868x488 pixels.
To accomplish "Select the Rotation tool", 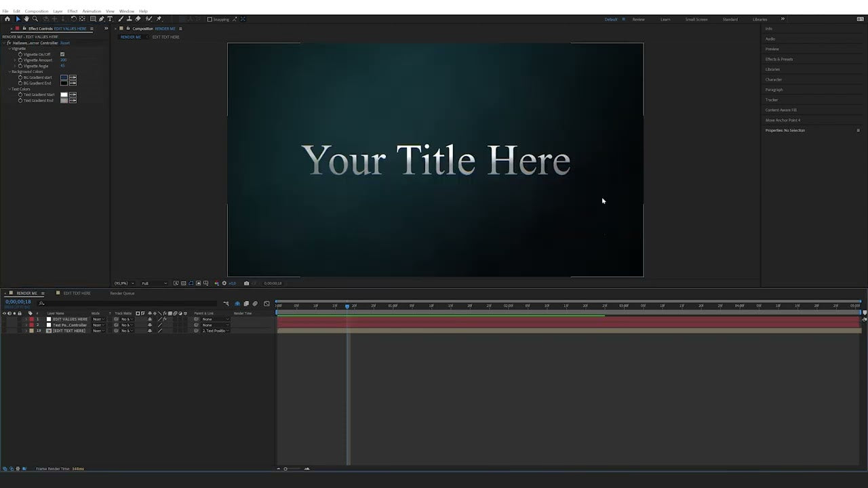I will point(73,19).
